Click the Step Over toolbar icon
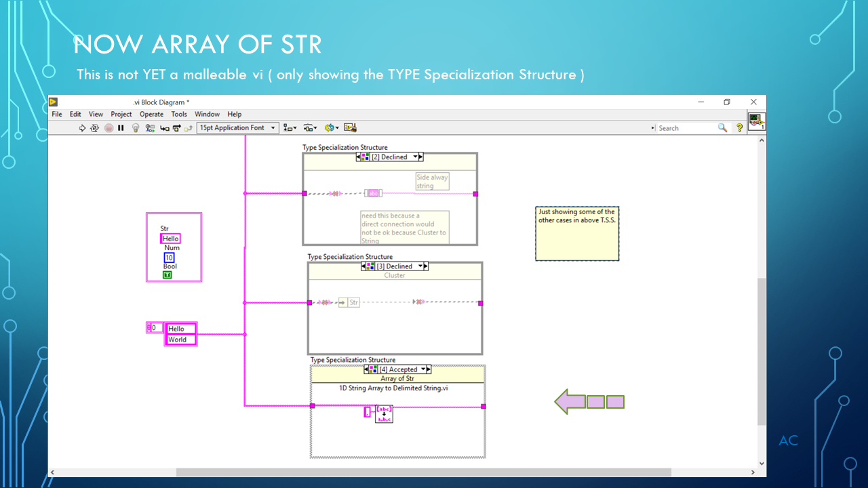This screenshot has width=868, height=488. tap(176, 127)
